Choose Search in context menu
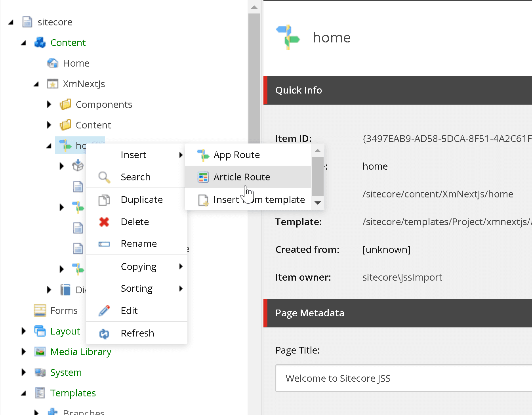This screenshot has height=415, width=532. pos(137,177)
